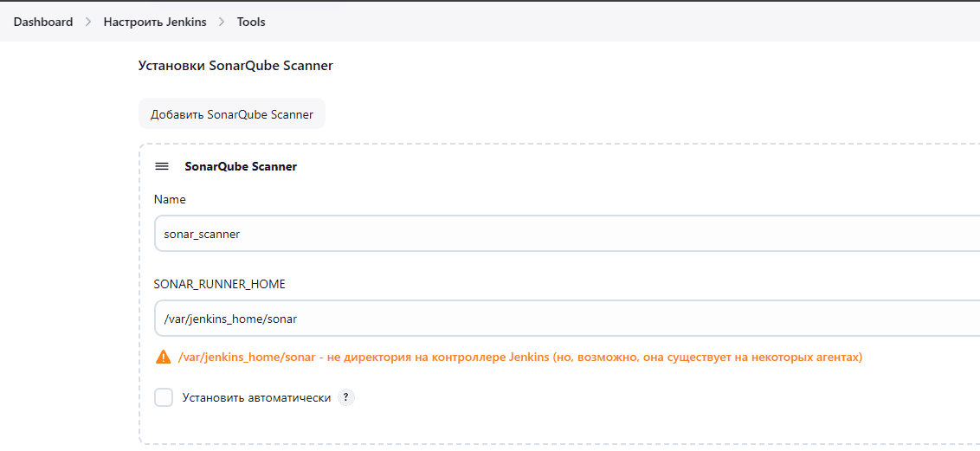The image size is (980, 451).
Task: Click the drag handle of SonarQube Scanner
Action: (x=161, y=166)
